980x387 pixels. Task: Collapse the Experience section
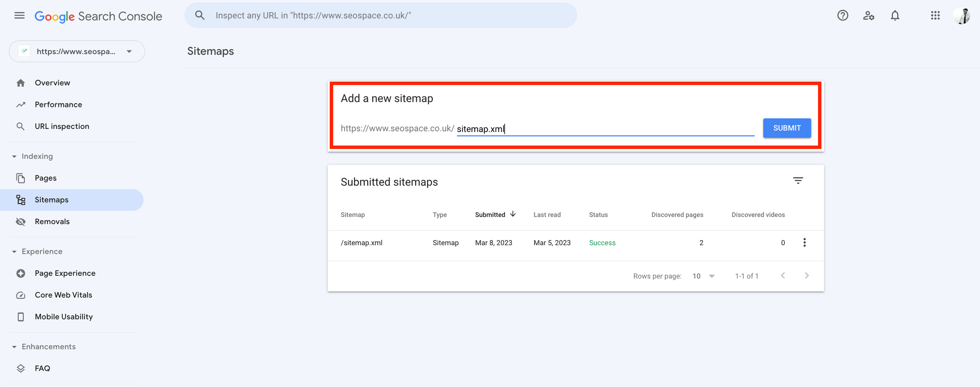14,251
